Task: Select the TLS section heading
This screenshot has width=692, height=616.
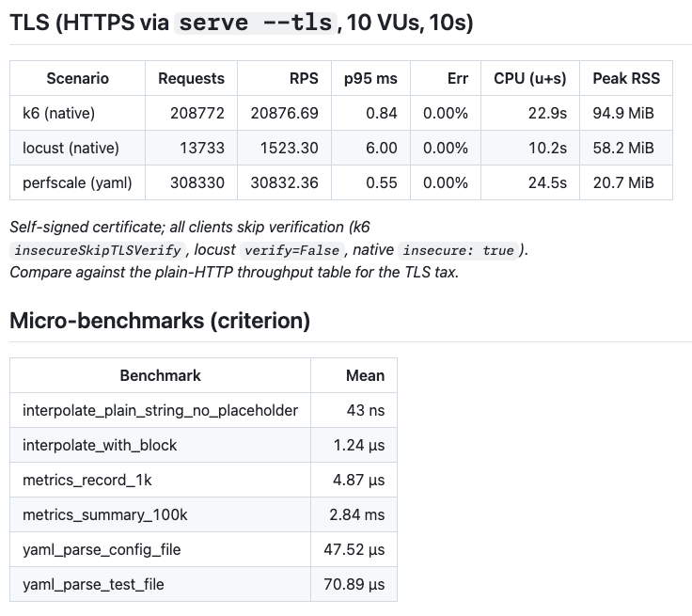Action: [x=241, y=23]
